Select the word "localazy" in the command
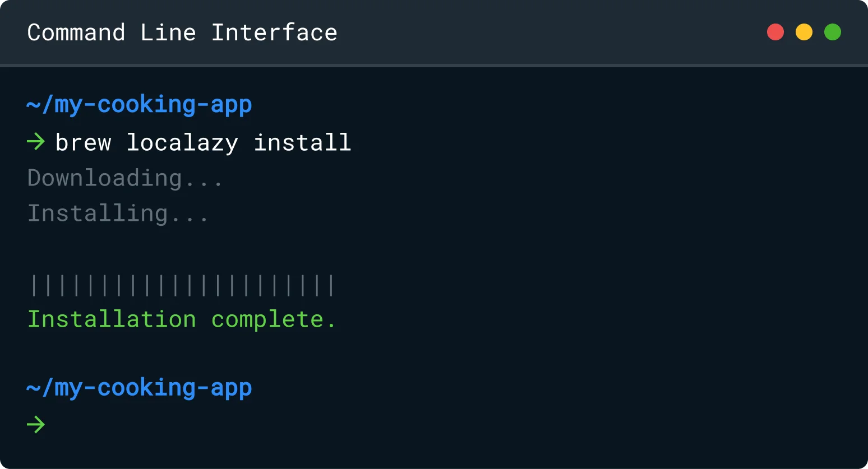 182,142
